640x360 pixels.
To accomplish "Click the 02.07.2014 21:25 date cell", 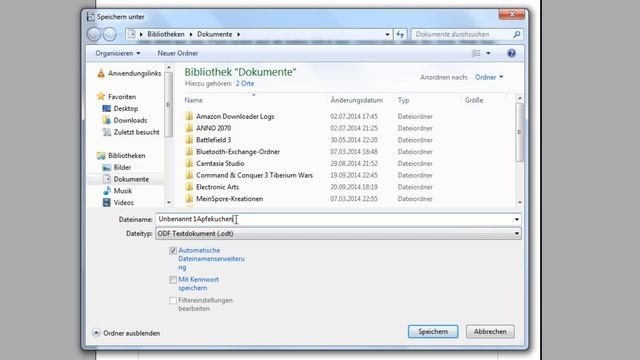I will (354, 128).
